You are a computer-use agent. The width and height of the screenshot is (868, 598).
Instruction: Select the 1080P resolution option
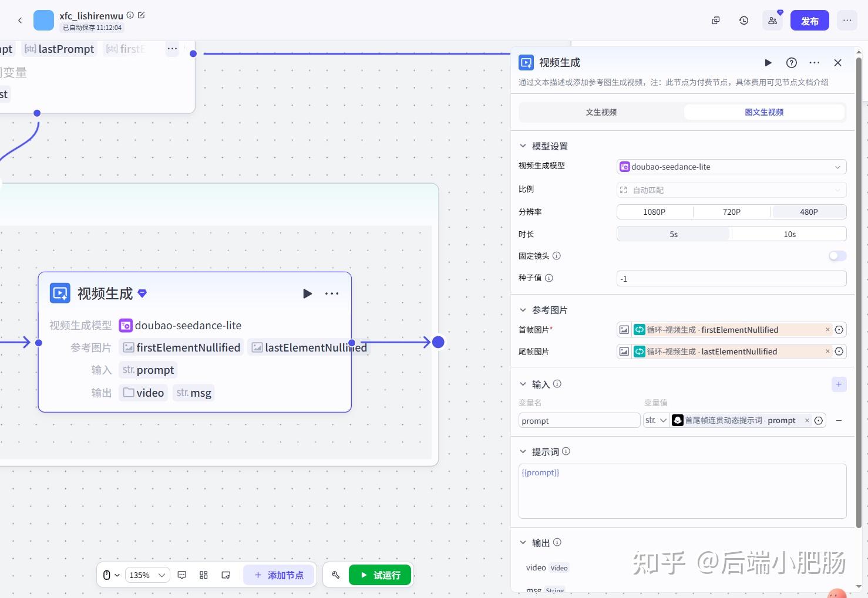point(654,212)
